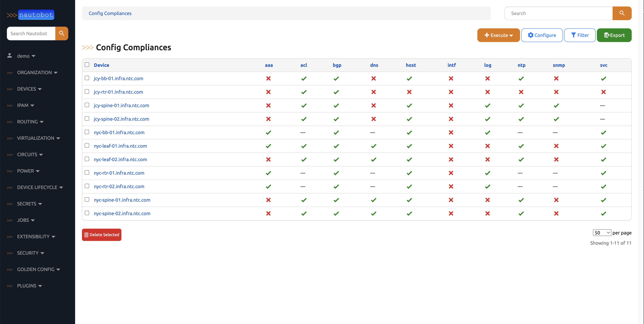Open the Execute dropdown
The height and width of the screenshot is (324, 644).
498,35
